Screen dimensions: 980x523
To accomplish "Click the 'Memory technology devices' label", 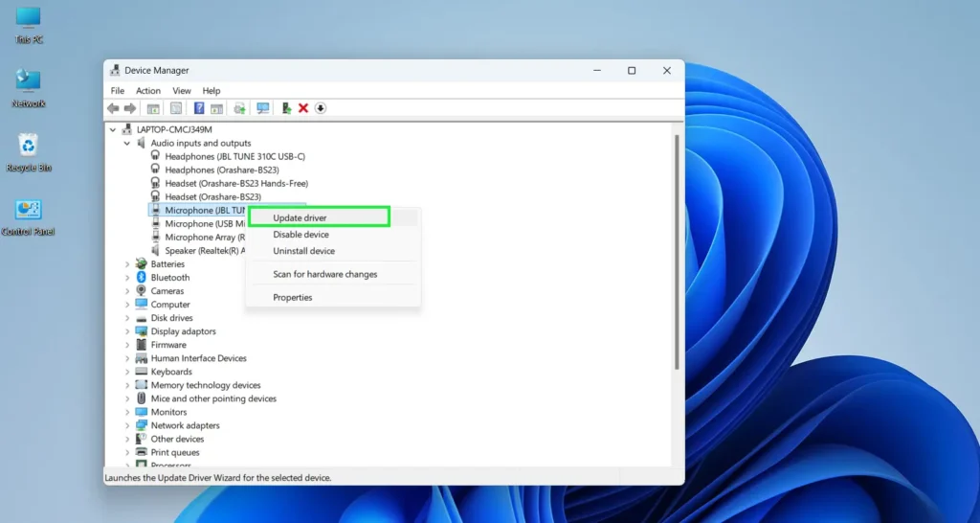I will pyautogui.click(x=206, y=385).
